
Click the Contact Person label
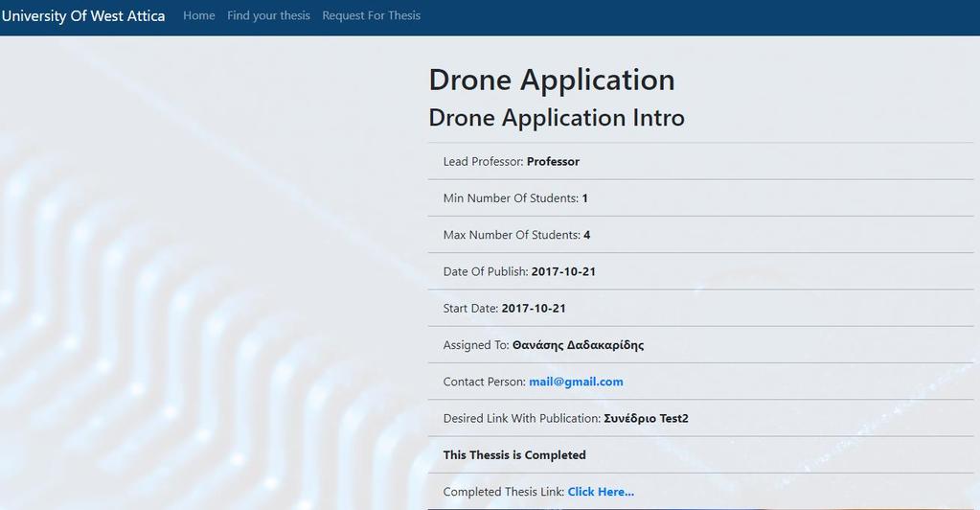pos(485,382)
